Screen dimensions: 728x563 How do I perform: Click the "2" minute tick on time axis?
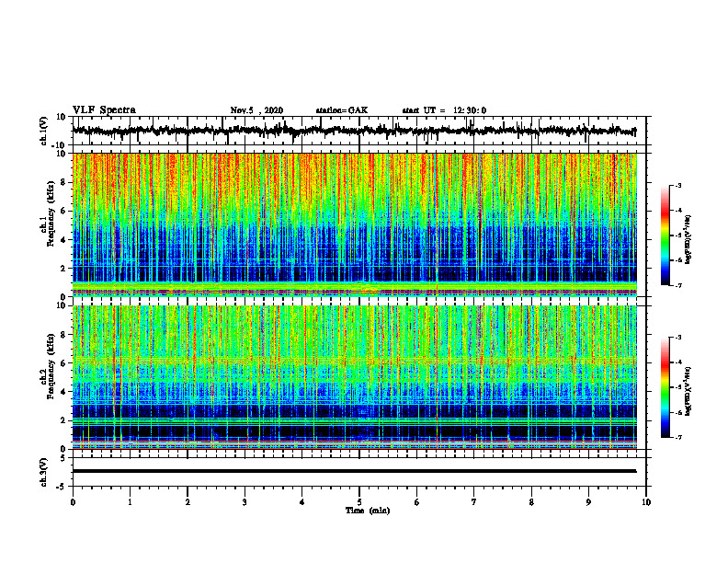(x=188, y=502)
